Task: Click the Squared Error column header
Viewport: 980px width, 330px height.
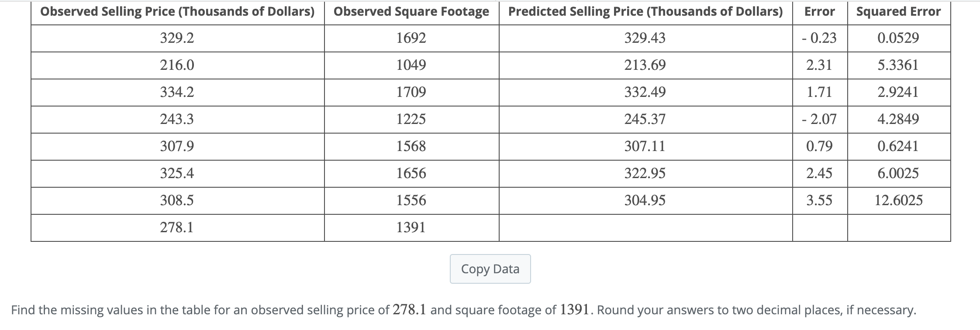Action: (898, 12)
